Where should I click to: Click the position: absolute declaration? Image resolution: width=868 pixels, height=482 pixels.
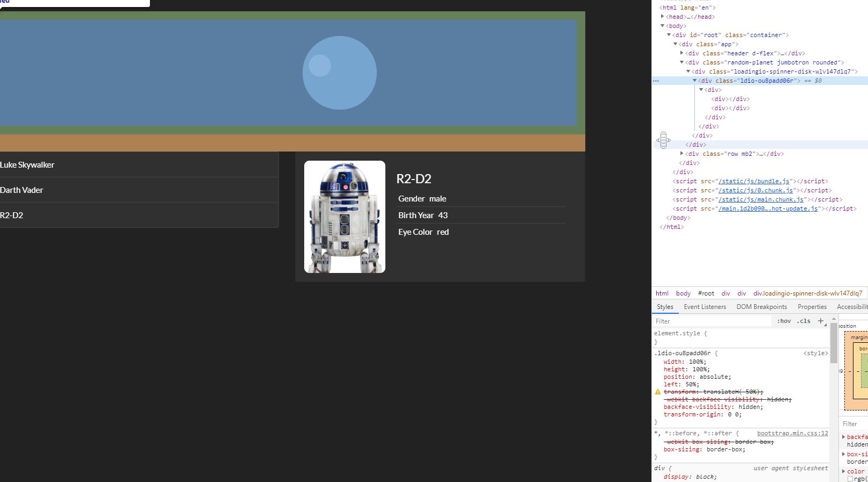tap(698, 377)
